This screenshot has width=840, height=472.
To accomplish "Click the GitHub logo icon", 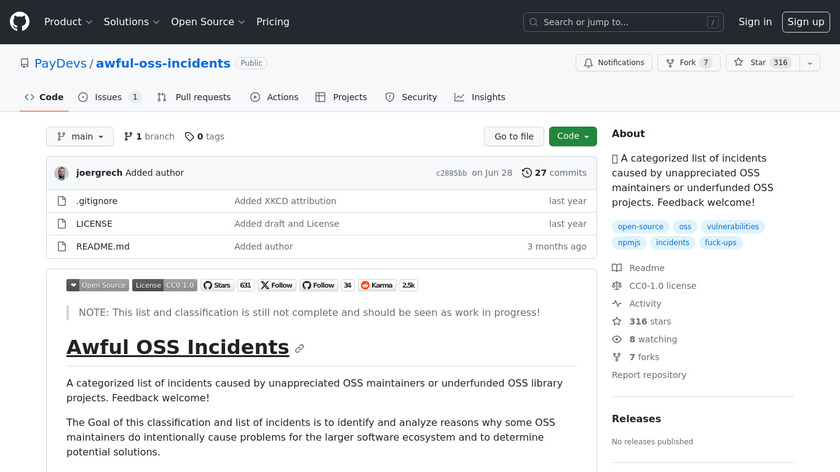I will click(x=20, y=21).
